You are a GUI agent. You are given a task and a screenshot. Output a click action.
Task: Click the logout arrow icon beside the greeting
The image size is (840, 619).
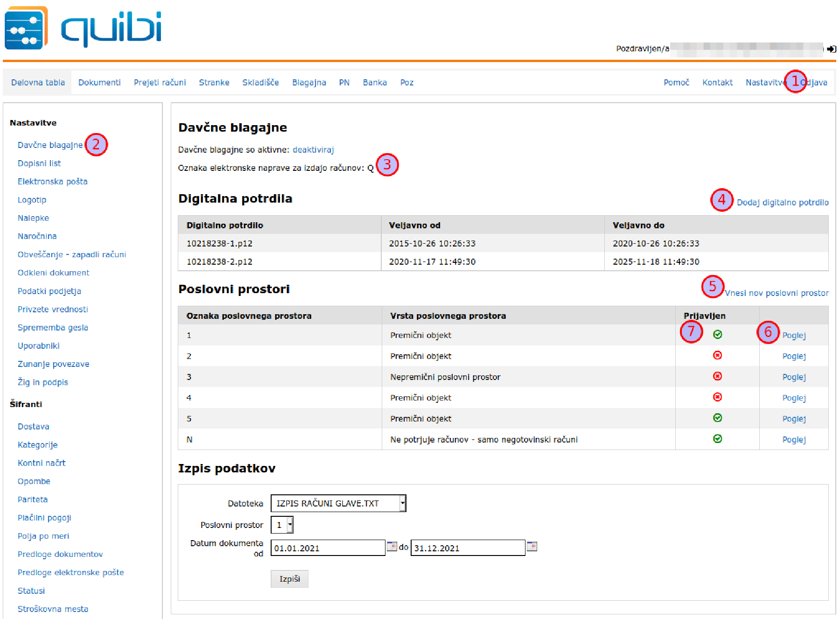(831, 49)
